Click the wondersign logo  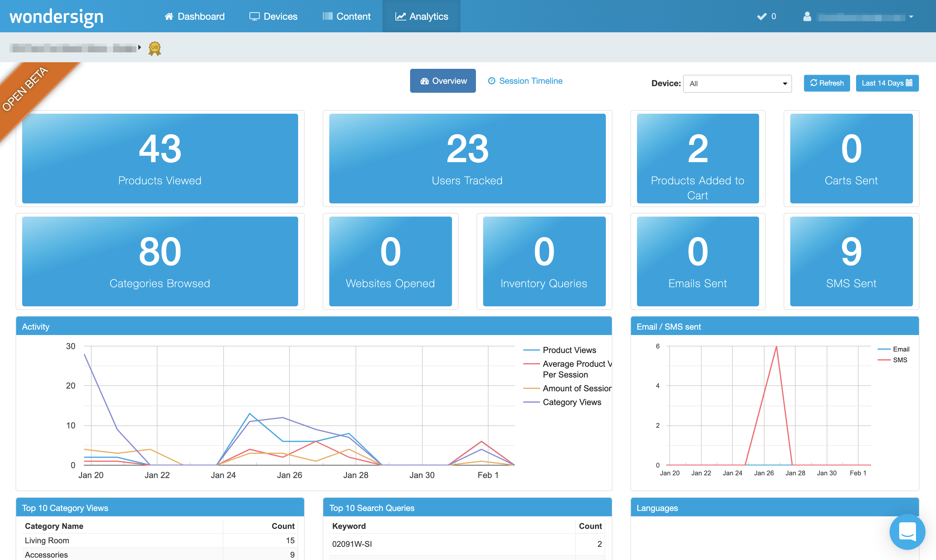(56, 17)
